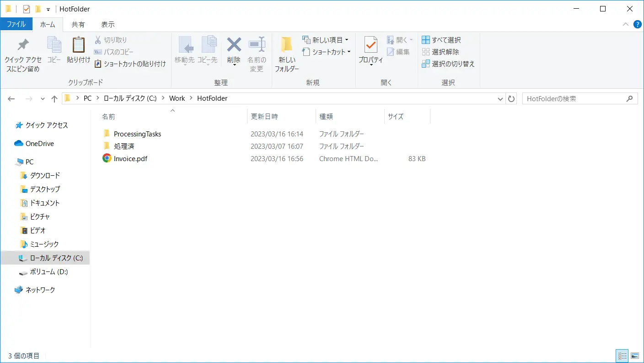644x363 pixels.
Task: Open Network (ネットワーク) in navigation pane
Action: tap(40, 290)
